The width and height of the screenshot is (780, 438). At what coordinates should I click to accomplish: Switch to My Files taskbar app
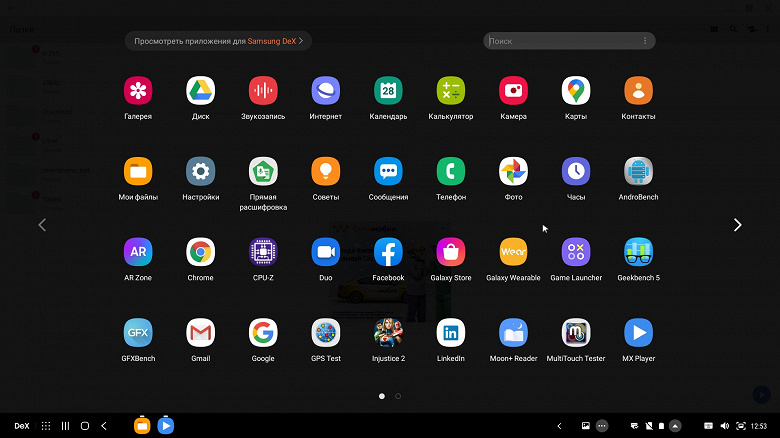coord(142,426)
